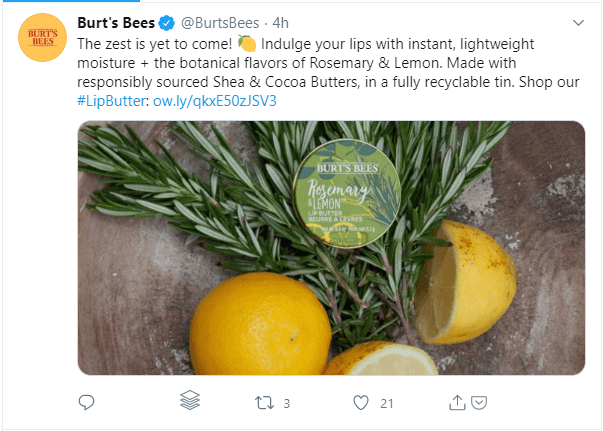Open the 4h timestamp link

[281, 23]
